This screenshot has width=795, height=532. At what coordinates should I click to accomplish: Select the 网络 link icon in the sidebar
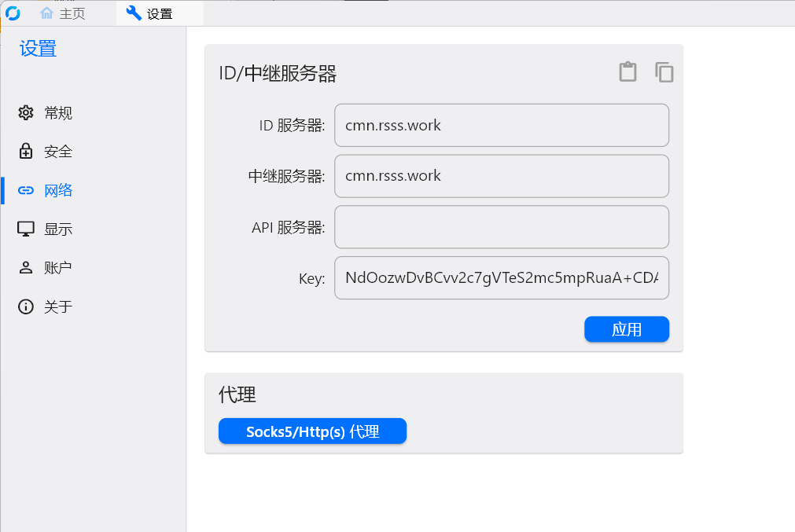coord(26,190)
